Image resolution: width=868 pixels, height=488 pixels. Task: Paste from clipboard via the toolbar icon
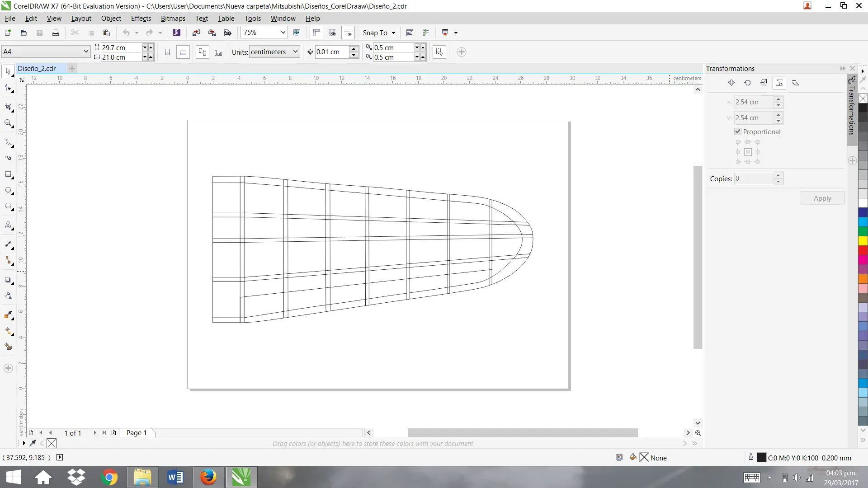(107, 33)
